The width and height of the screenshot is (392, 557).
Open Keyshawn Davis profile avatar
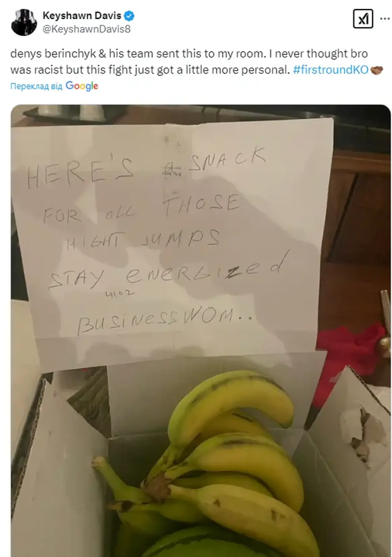[24, 22]
